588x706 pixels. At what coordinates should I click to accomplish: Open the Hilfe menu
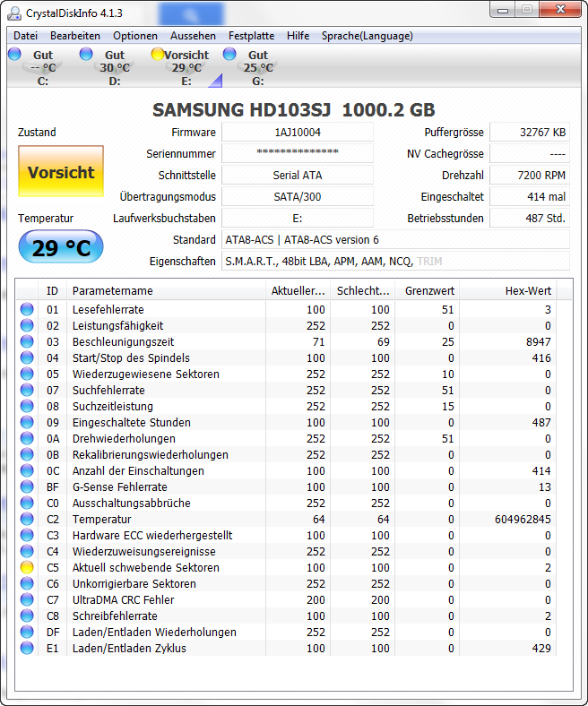(x=298, y=36)
